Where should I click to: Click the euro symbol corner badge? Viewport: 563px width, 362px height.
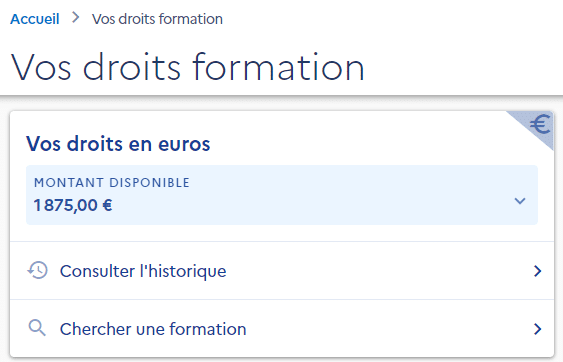(x=539, y=124)
